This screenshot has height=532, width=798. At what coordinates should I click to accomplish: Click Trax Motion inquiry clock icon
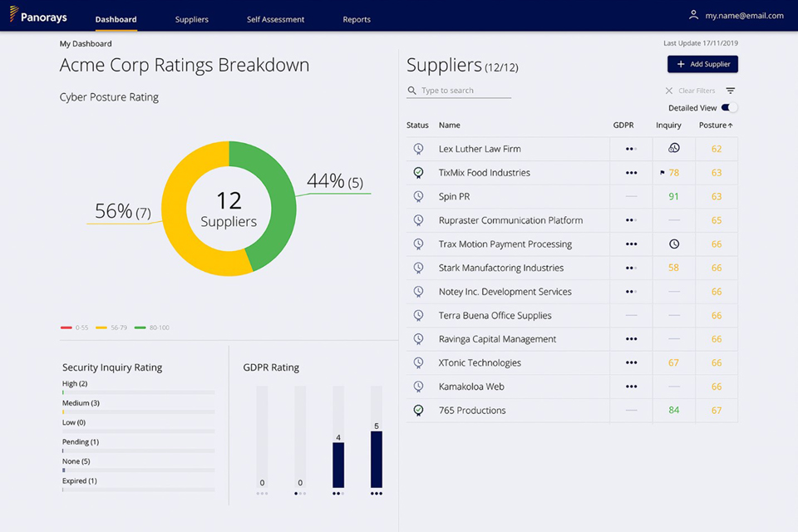tap(673, 244)
